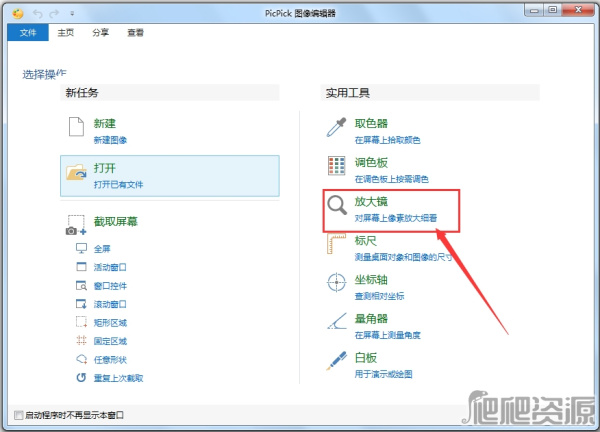Click the 取色器 eyedropper icon

336,127
